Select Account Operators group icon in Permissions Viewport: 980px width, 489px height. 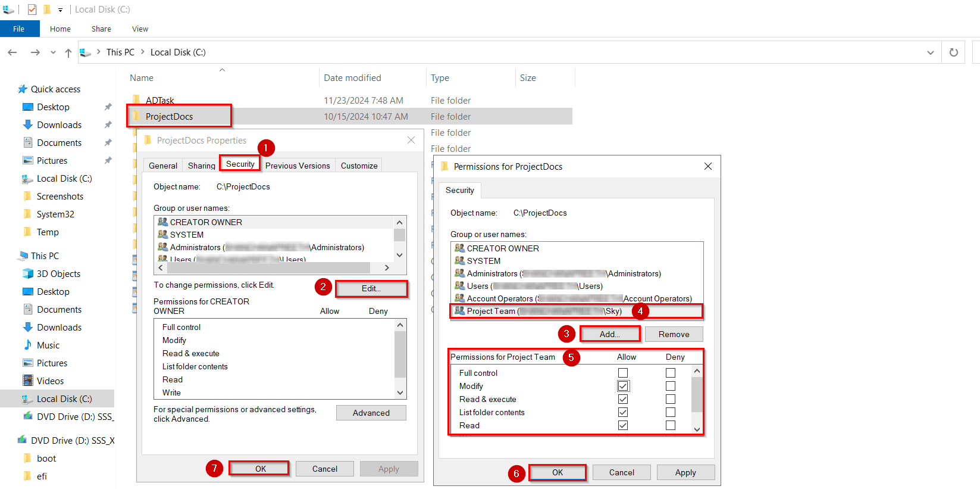coord(459,298)
